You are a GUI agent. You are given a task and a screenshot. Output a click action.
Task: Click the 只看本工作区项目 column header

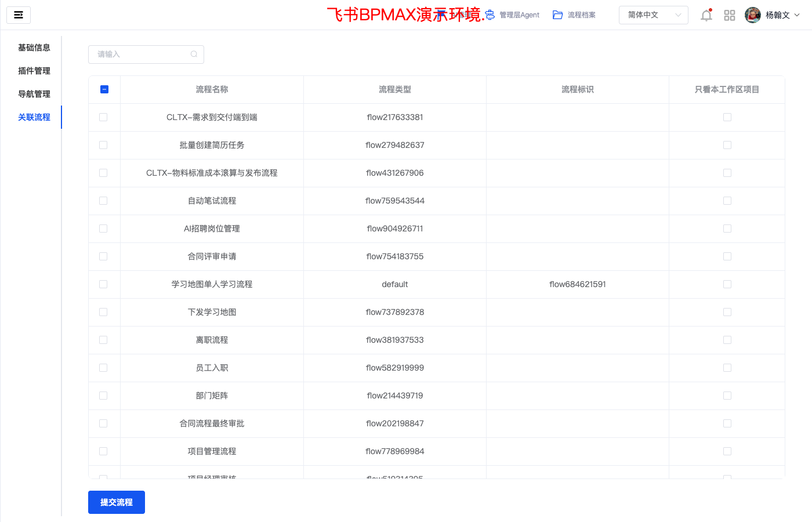click(x=727, y=89)
